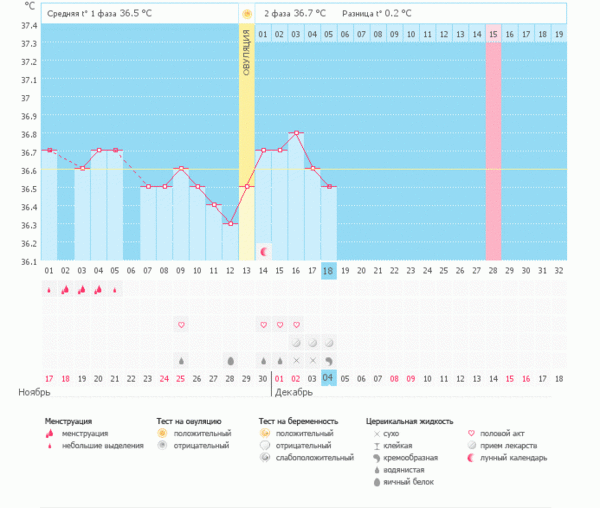Click the red calendar date 17 in November
This screenshot has height=508, width=600.
click(x=49, y=378)
